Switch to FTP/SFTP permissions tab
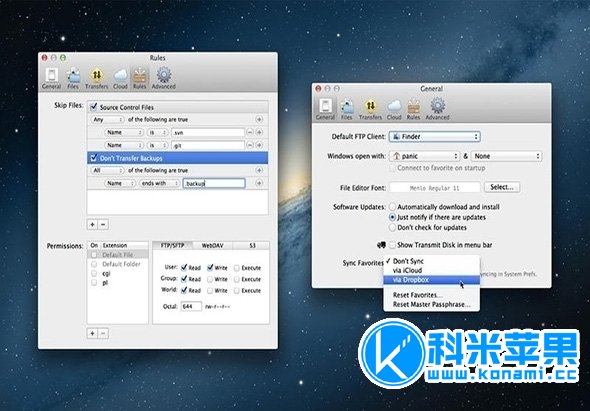This screenshot has height=411, width=590. point(173,245)
